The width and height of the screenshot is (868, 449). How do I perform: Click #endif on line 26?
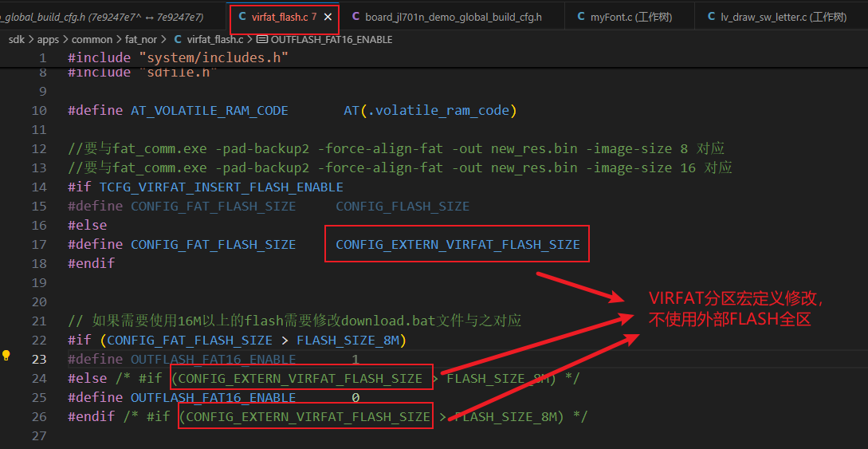point(92,416)
